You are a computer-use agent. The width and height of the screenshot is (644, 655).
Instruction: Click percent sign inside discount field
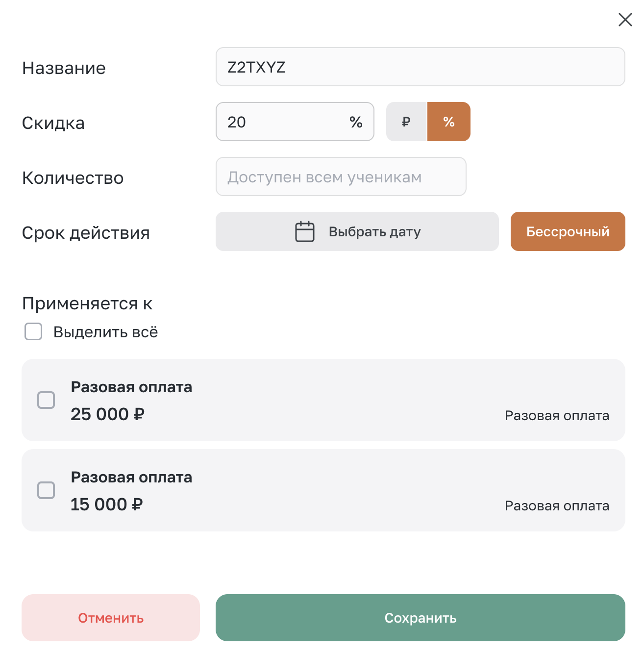[x=356, y=122]
